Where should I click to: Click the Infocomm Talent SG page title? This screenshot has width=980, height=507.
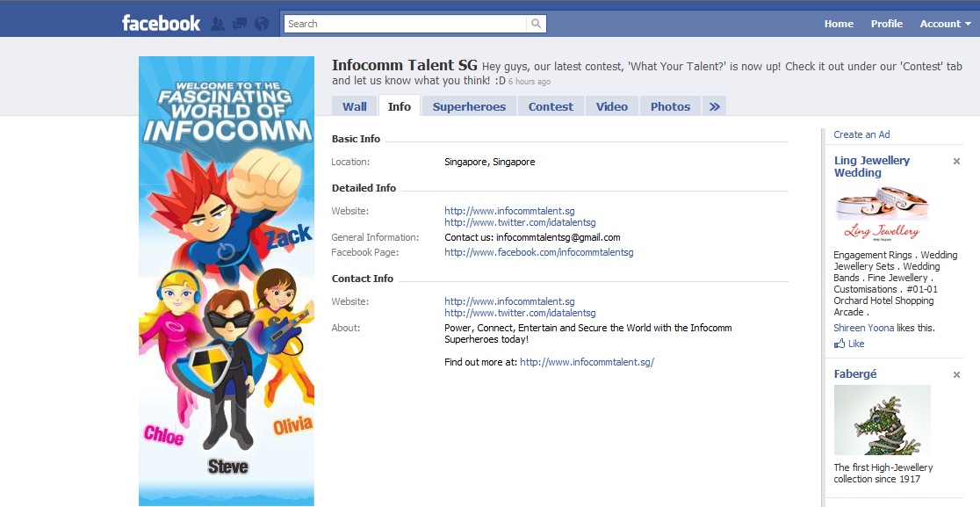[x=404, y=65]
